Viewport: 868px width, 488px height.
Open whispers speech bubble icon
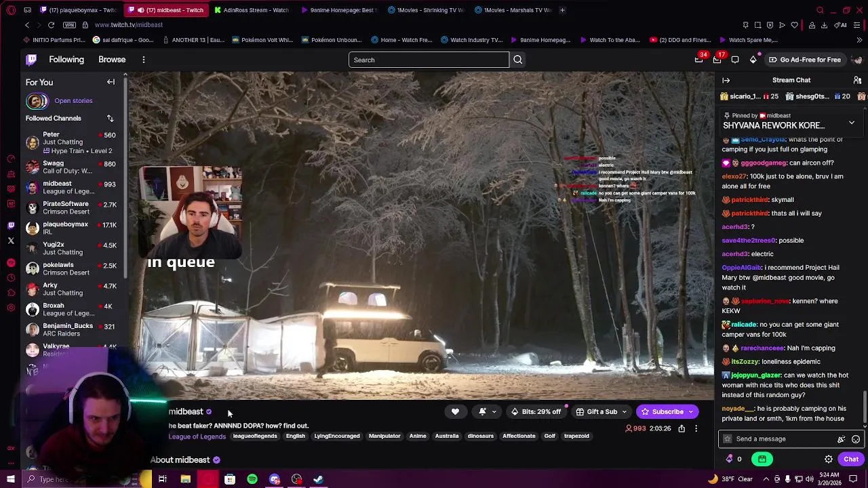point(735,60)
